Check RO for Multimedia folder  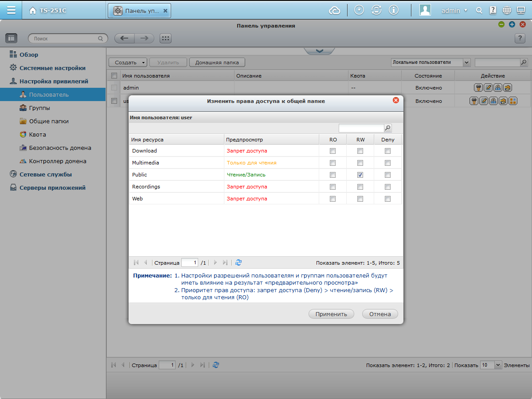[x=333, y=163]
